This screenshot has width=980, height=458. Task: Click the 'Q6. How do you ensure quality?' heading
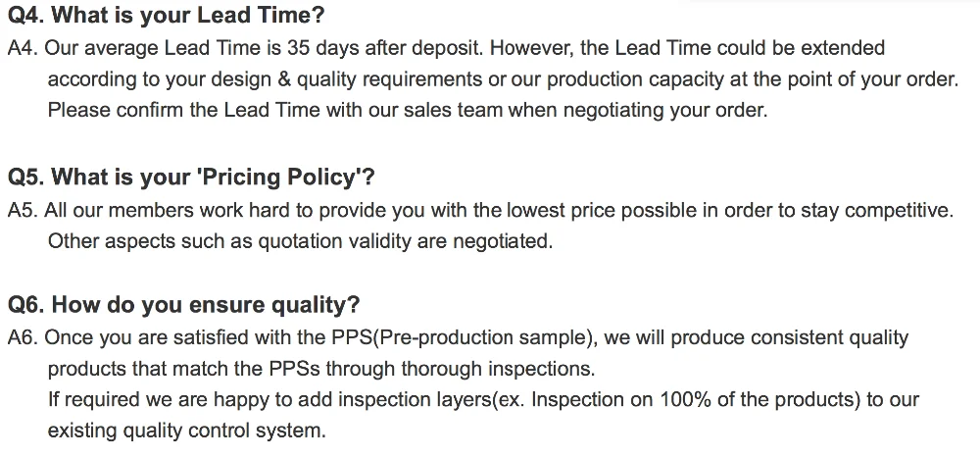point(183,305)
